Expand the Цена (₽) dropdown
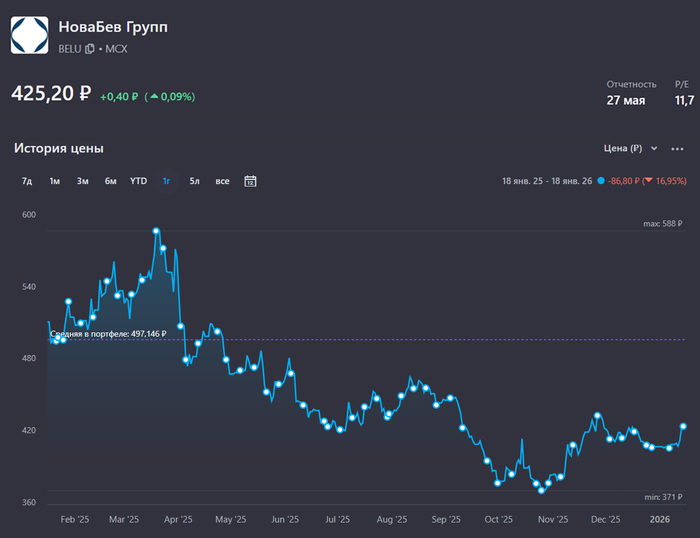 [631, 149]
